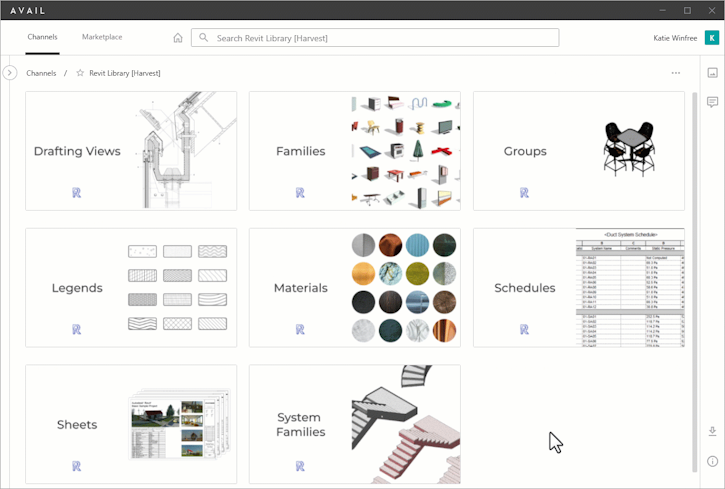Image resolution: width=725 pixels, height=489 pixels.
Task: Click the Revit icon on Materials card
Action: click(x=301, y=330)
